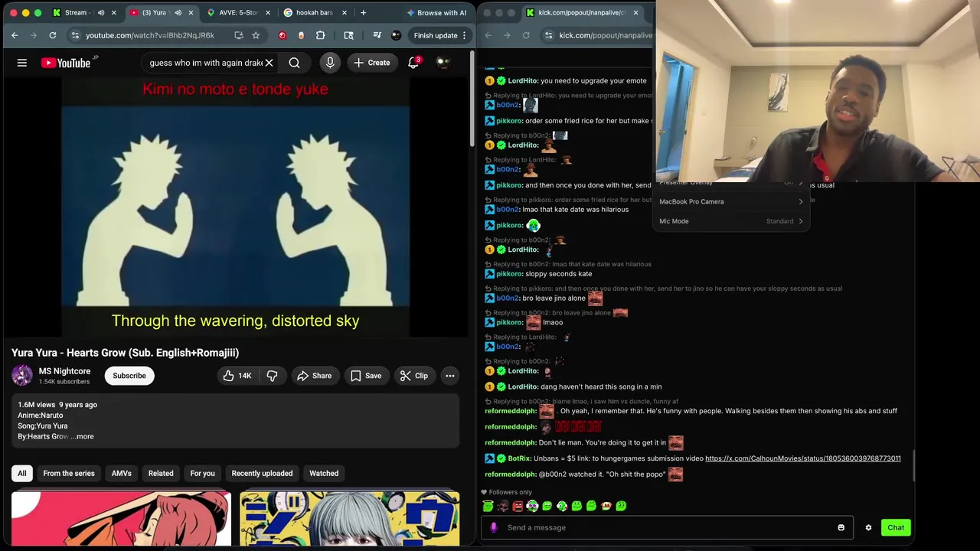Click the green Chat send button
This screenshot has height=551, width=980.
896,527
